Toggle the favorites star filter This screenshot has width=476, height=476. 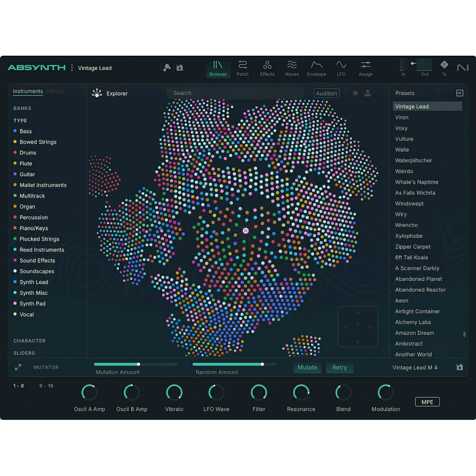355,93
